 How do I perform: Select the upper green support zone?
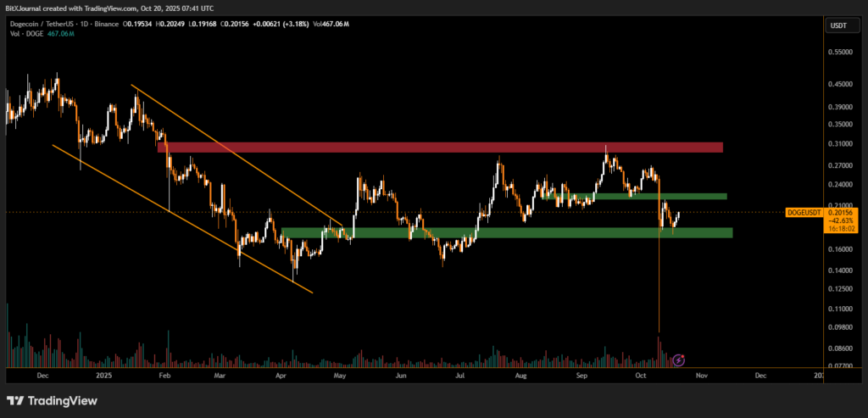(644, 196)
